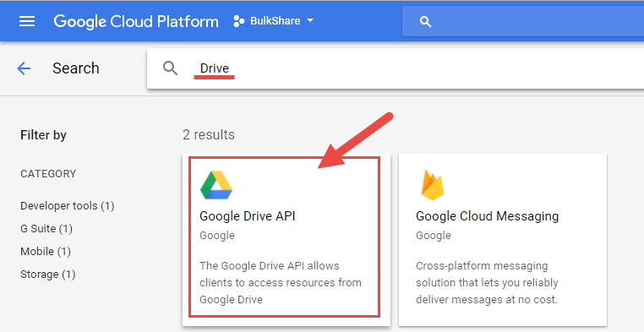
Task: Click the magnifier icon beside Drive query
Action: pos(170,68)
